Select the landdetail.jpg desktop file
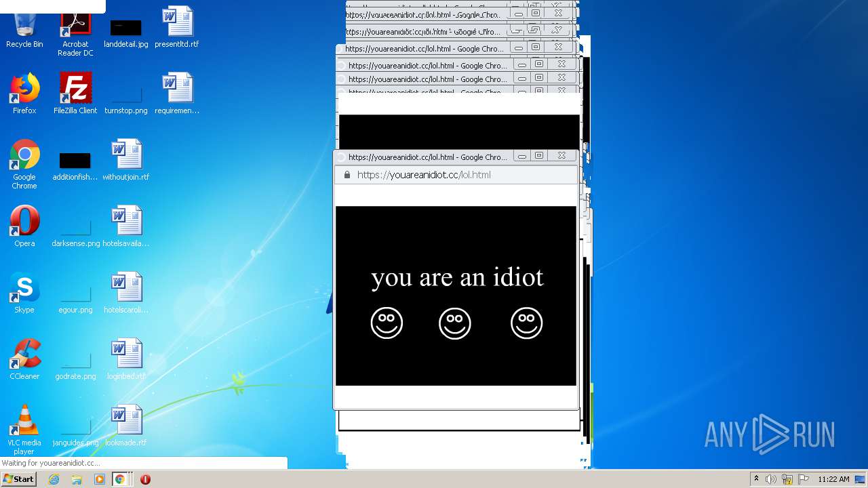This screenshot has height=488, width=868. pyautogui.click(x=126, y=33)
